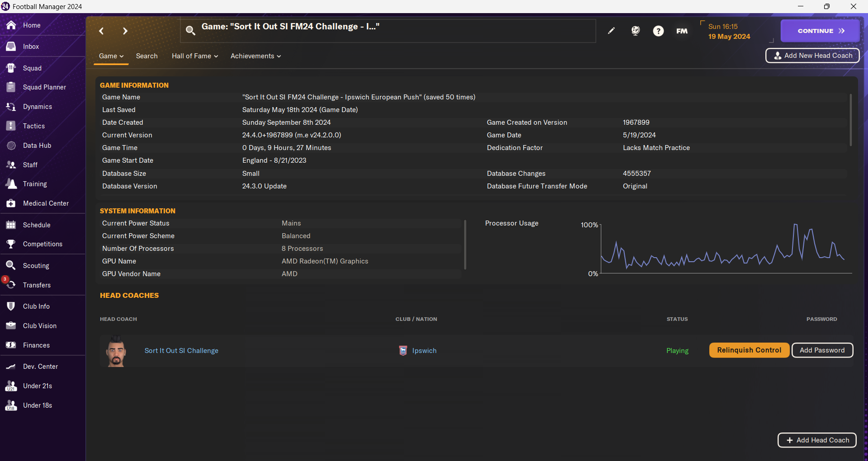Click the CONTINUE button
The image size is (868, 461).
[820, 31]
